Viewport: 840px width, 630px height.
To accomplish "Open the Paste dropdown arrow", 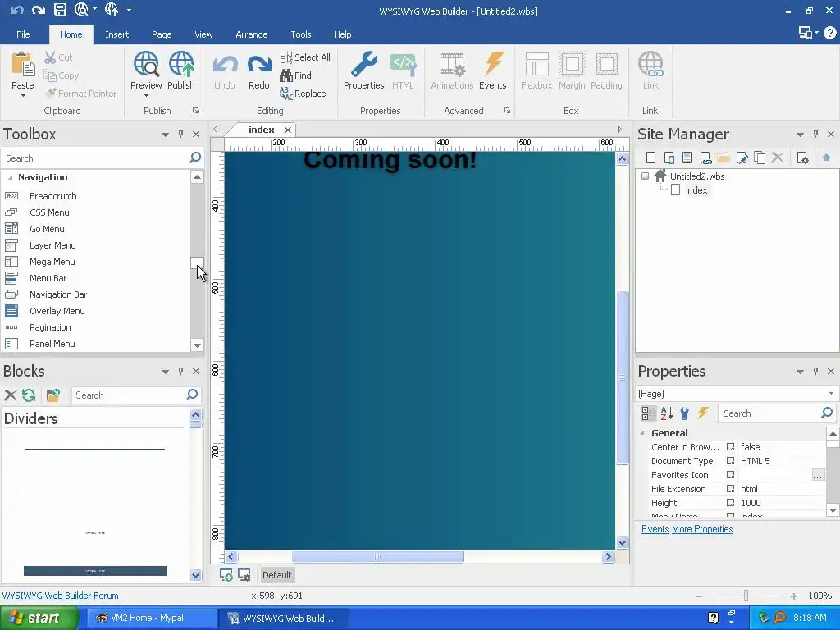I will (23, 96).
